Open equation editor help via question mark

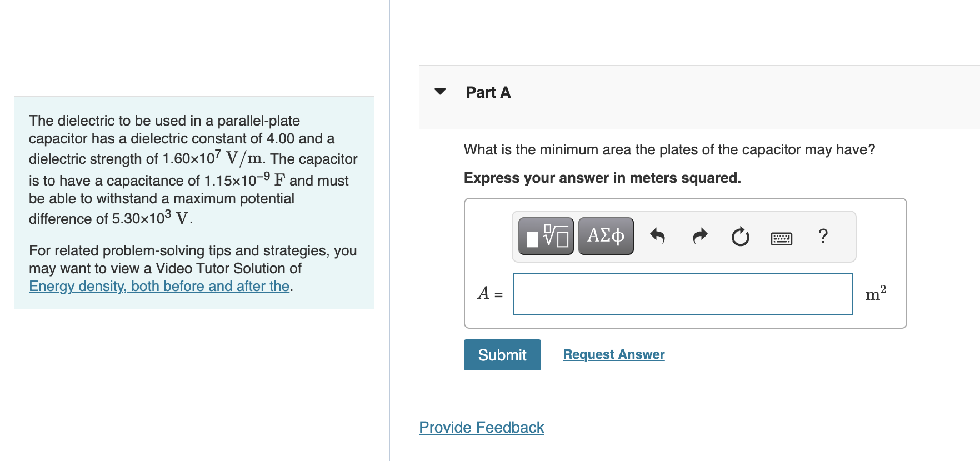point(822,235)
